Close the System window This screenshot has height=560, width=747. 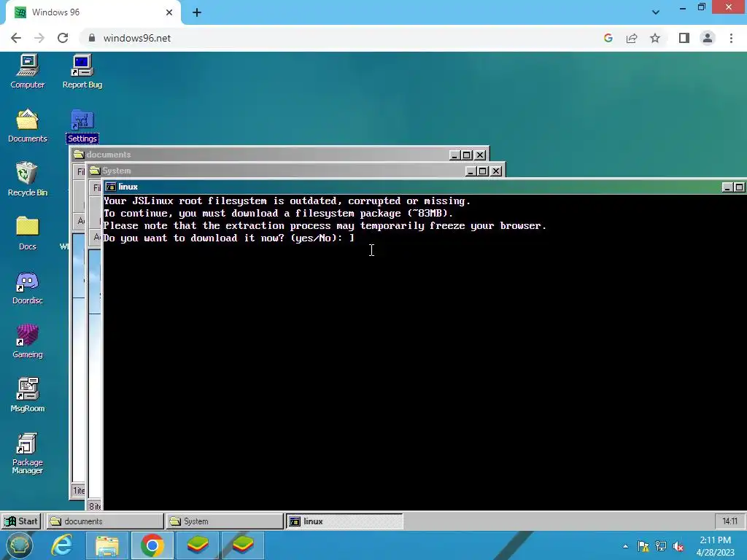pos(496,171)
